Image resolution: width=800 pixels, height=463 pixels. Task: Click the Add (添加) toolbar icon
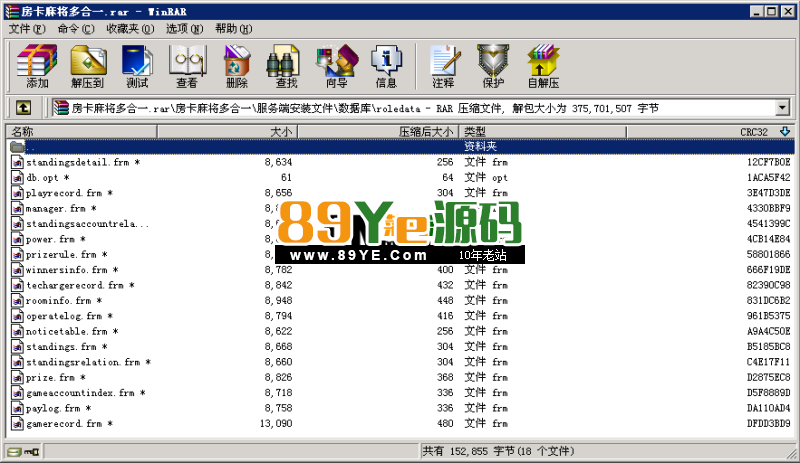(37, 66)
